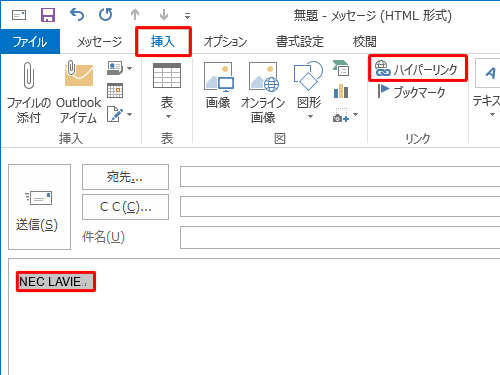500x375 pixels.
Task: Expand the screenshot dropdown arrow
Action: click(355, 114)
